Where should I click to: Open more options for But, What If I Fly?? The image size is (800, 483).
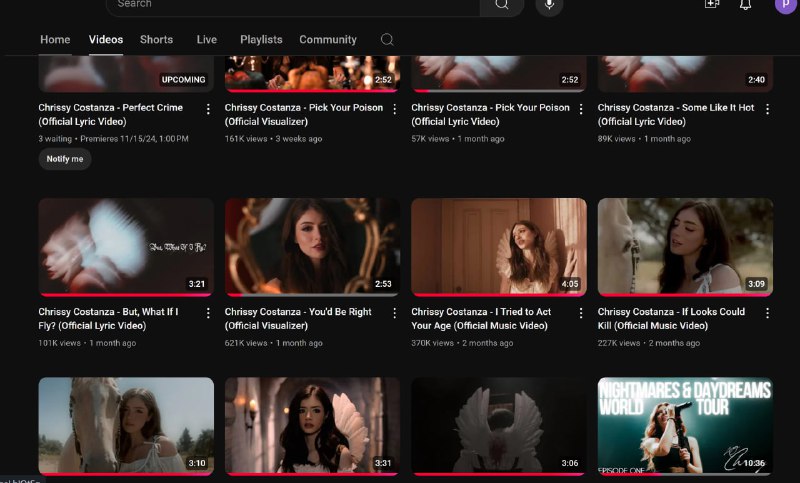click(x=208, y=313)
